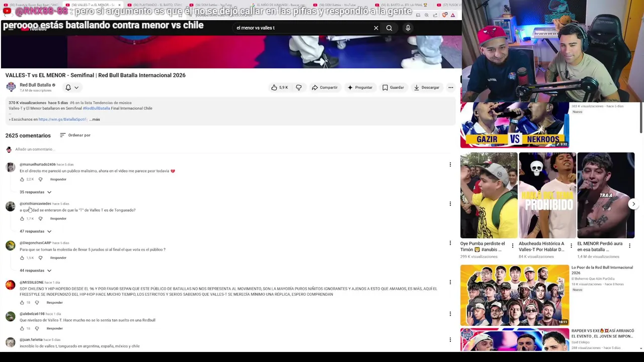
Task: Switch to the 'VALLES-T vs EL MENOR' browser tab
Action: (93, 5)
